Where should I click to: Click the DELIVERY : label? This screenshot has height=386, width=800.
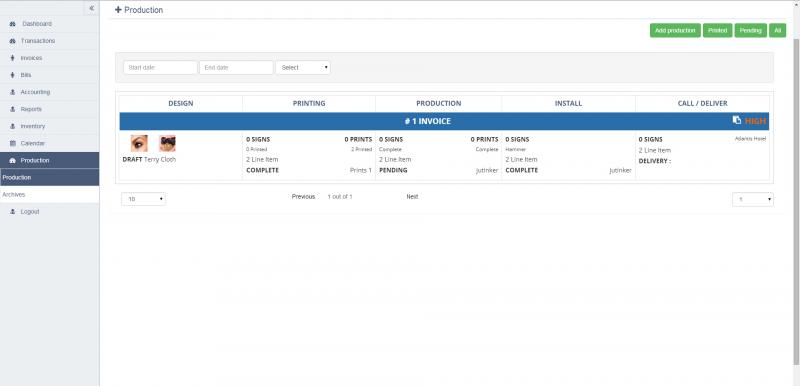click(655, 161)
